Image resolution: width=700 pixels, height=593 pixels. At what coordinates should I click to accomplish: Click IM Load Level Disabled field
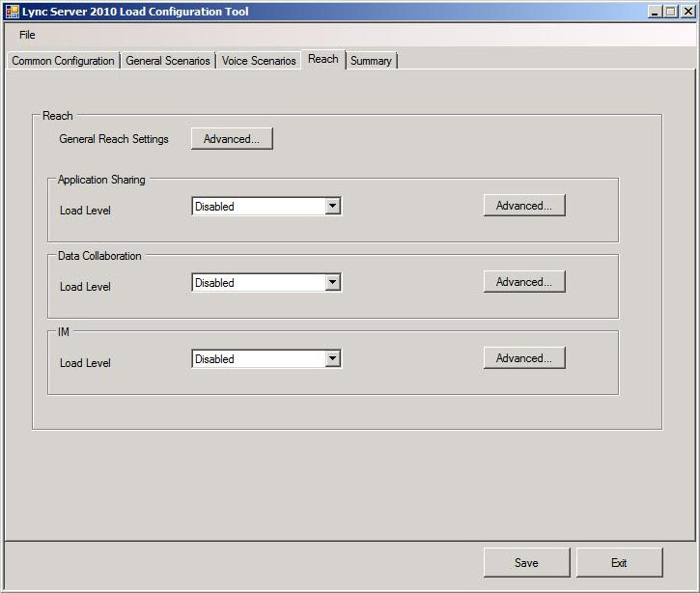tap(266, 359)
